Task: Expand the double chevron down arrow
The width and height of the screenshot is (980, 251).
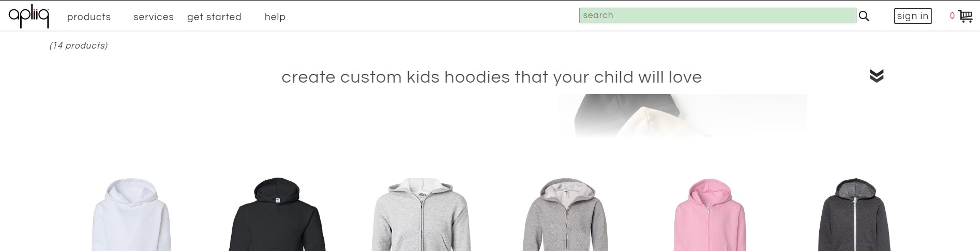Action: point(877,76)
